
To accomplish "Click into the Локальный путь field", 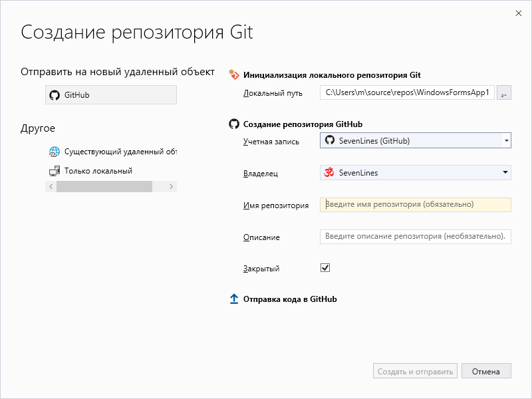I will tap(407, 92).
